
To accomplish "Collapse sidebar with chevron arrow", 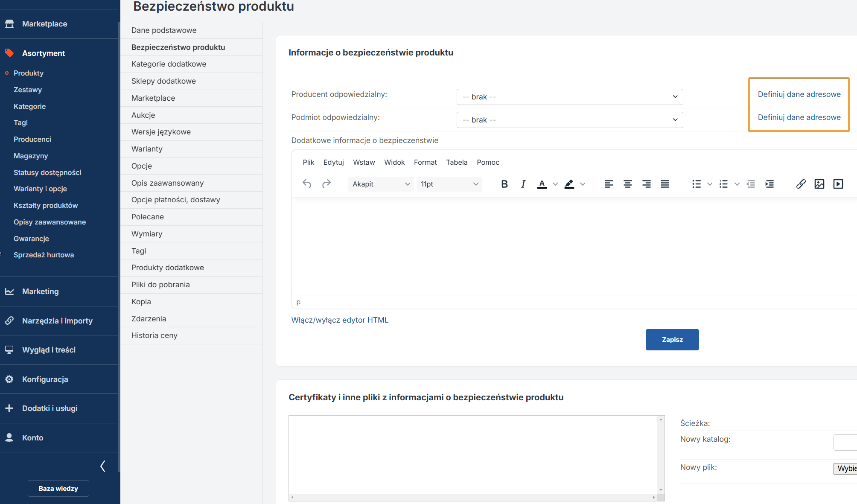I will tap(102, 466).
